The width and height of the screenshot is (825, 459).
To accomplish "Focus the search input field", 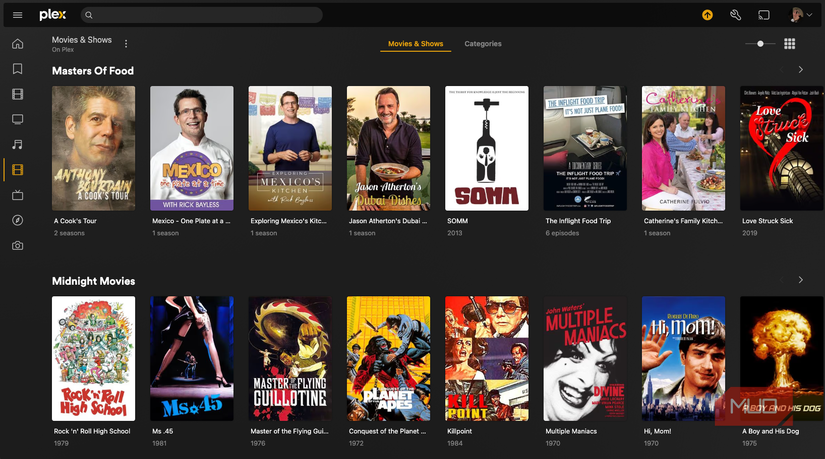I will [202, 15].
